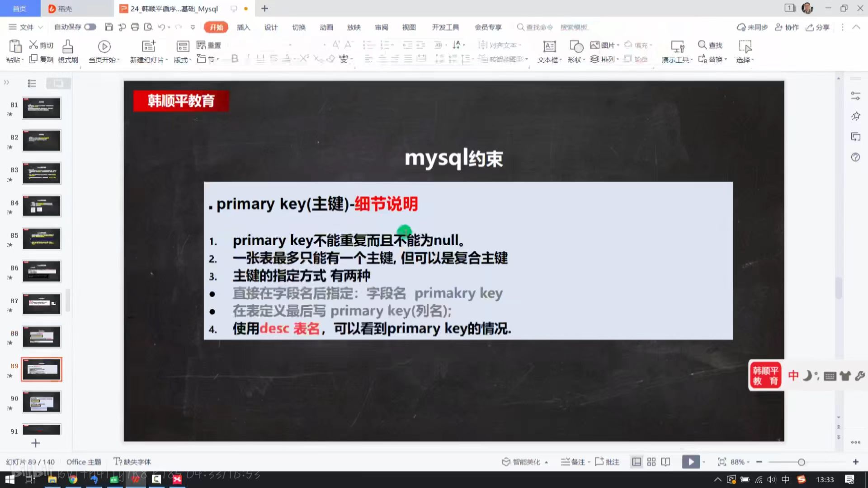Screen dimensions: 868x488
Task: Select slide 90 thumbnail
Action: point(42,402)
